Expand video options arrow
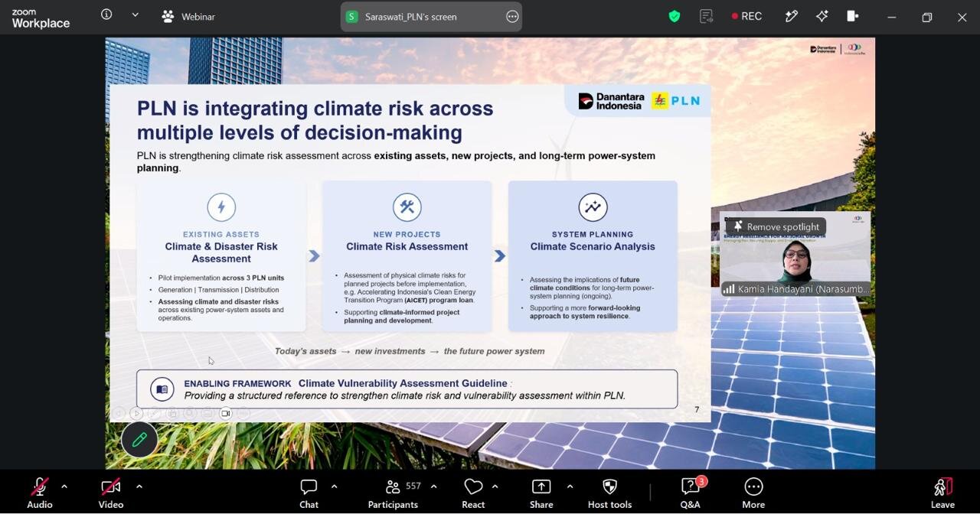 pyautogui.click(x=139, y=486)
